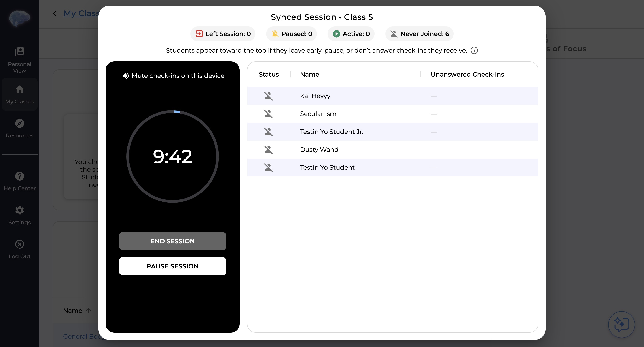Click Secular Ism's never-joined status icon
This screenshot has height=347, width=644.
269,114
